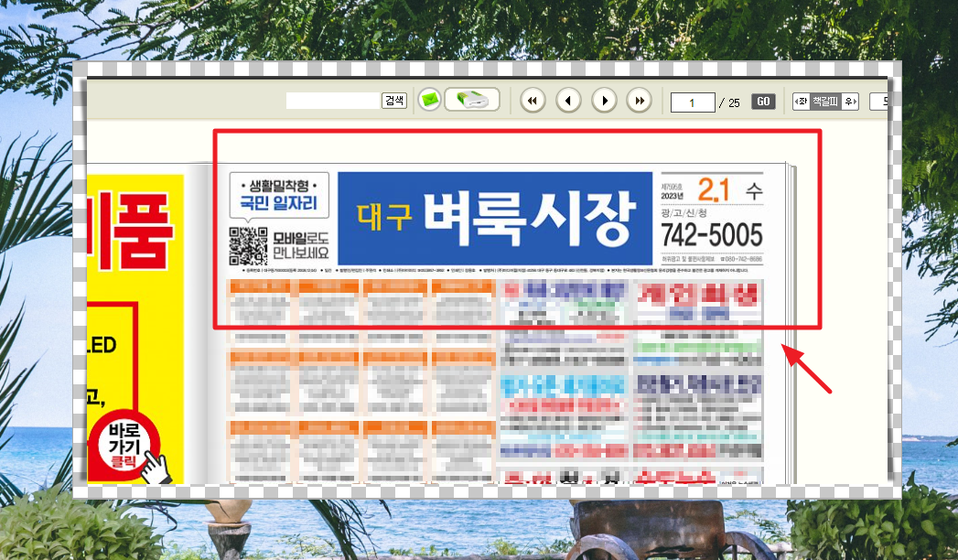Click the 우 right bookmark arrow
This screenshot has width=958, height=560.
click(850, 102)
